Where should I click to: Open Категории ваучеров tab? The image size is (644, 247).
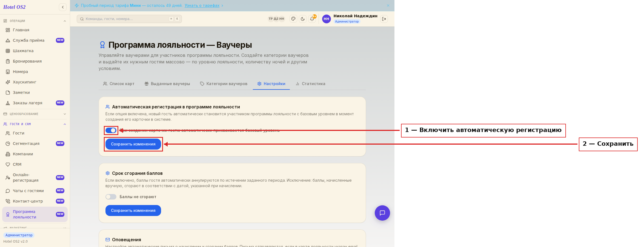pyautogui.click(x=224, y=84)
